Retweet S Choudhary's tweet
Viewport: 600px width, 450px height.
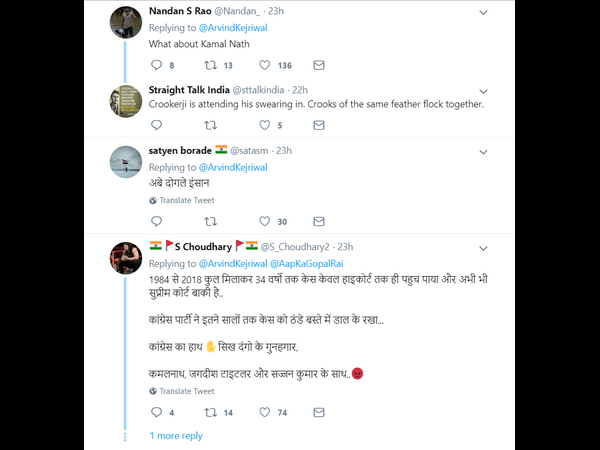(x=211, y=412)
